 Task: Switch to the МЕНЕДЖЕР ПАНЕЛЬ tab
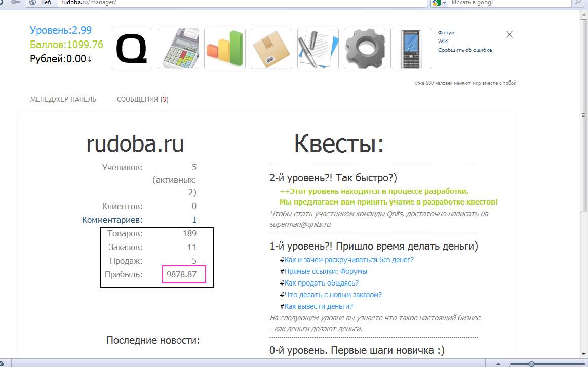[x=63, y=100]
